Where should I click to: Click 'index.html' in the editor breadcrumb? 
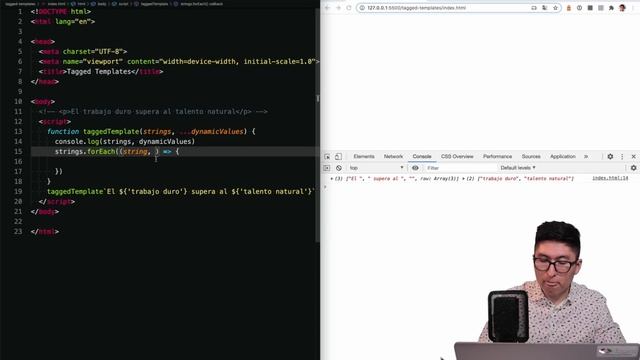pyautogui.click(x=56, y=4)
